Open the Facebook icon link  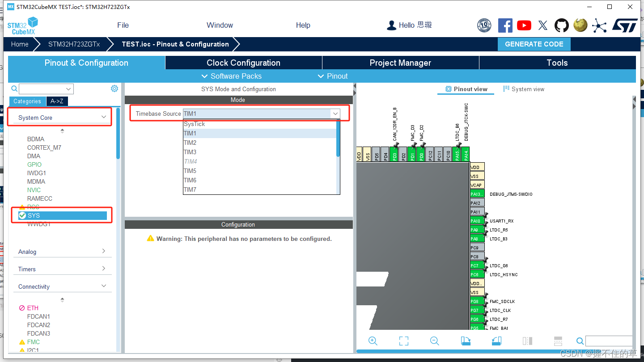point(505,25)
